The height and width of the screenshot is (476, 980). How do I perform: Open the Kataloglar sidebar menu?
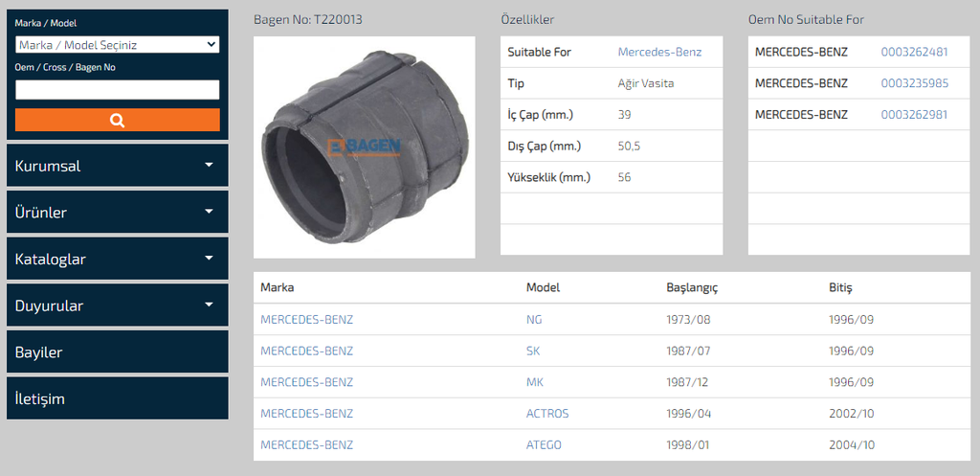point(118,259)
